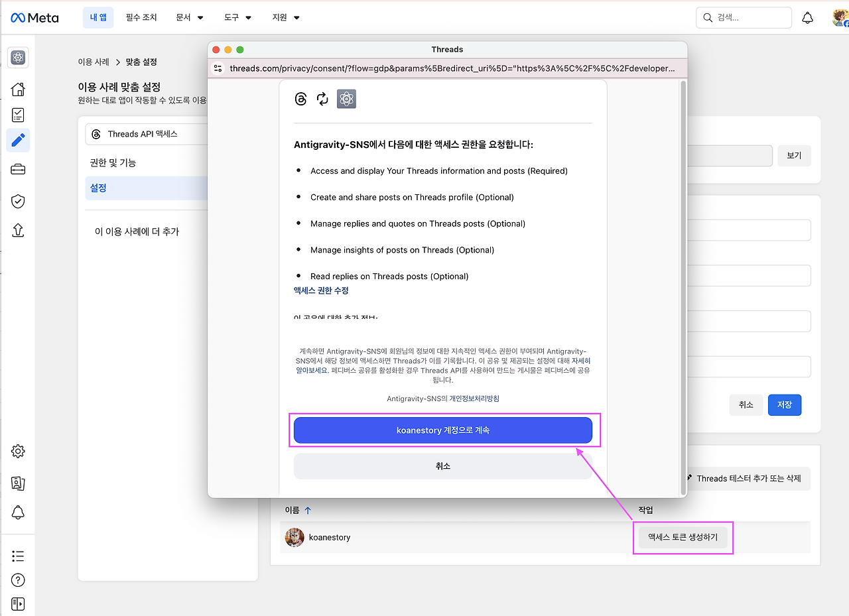Image resolution: width=849 pixels, height=616 pixels.
Task: Open notifications bell in the top bar
Action: pyautogui.click(x=807, y=18)
